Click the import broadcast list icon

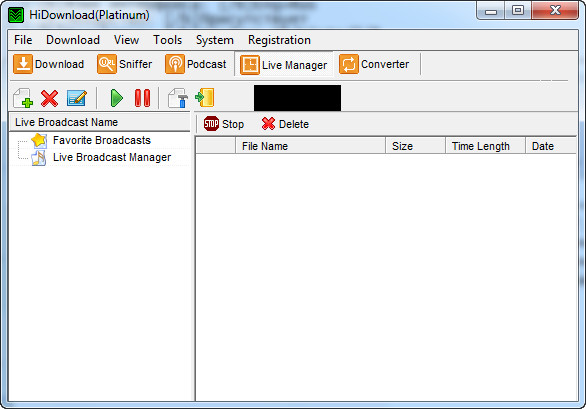click(205, 98)
